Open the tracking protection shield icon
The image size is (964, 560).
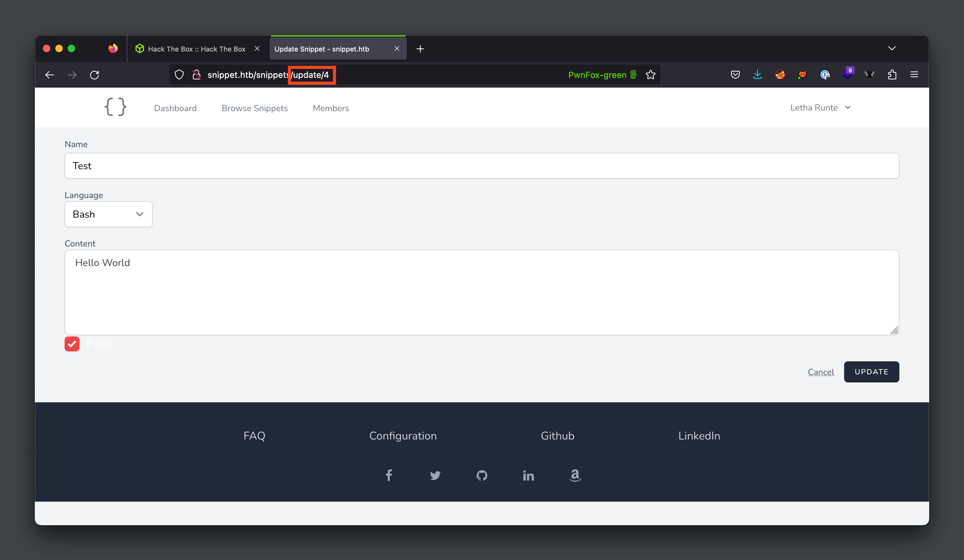click(179, 75)
